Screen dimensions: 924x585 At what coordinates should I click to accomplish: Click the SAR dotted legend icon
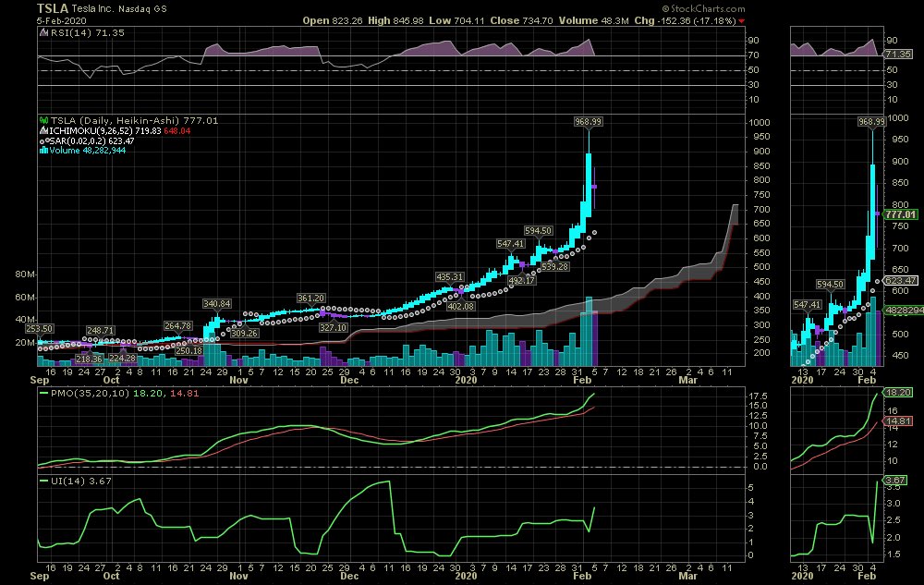pyautogui.click(x=43, y=140)
